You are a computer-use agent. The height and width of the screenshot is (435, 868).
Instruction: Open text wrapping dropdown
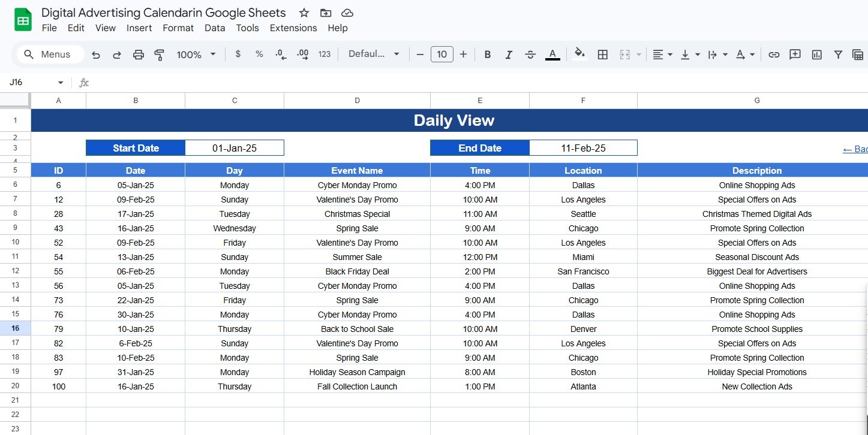pyautogui.click(x=717, y=55)
